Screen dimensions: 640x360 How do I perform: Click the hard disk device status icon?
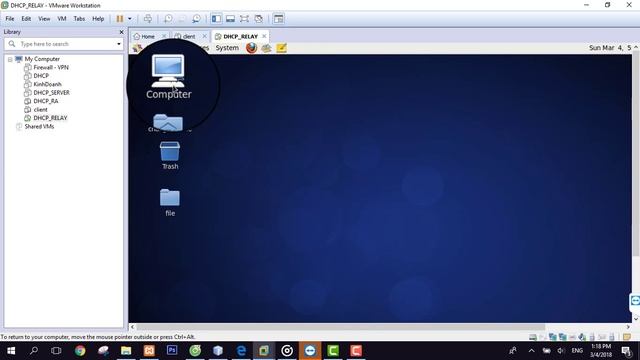coord(533,337)
